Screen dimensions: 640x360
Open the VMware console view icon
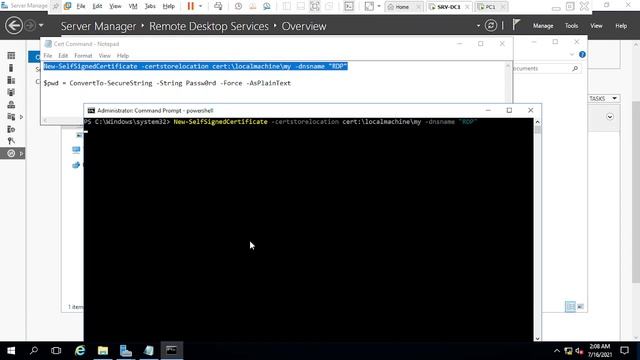tap(349, 6)
